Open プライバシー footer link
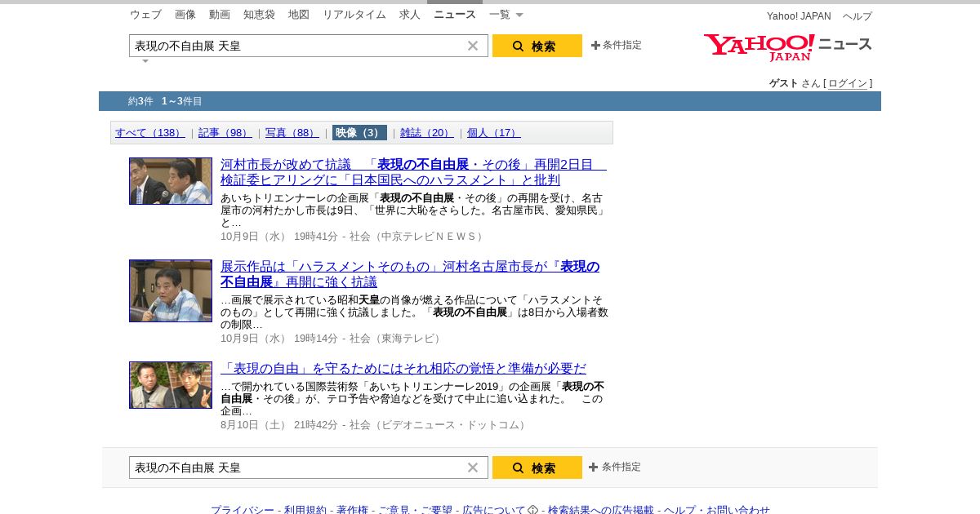The height and width of the screenshot is (514, 980). (x=243, y=510)
